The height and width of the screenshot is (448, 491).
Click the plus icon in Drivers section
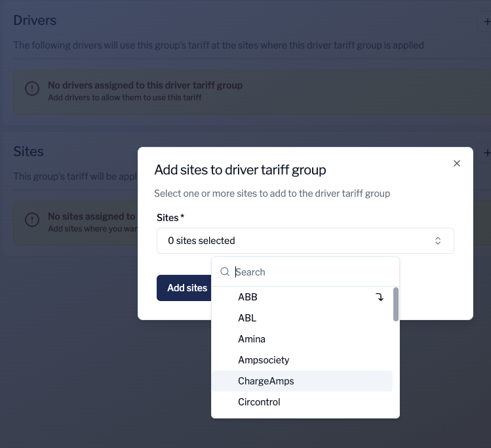tap(486, 22)
